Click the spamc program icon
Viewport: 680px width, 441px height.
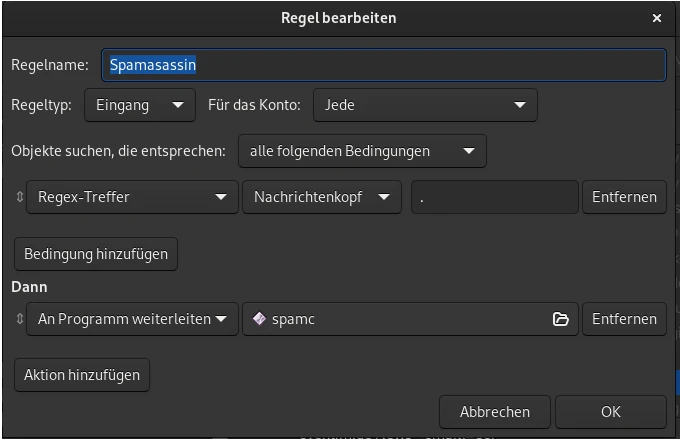pyautogui.click(x=259, y=319)
